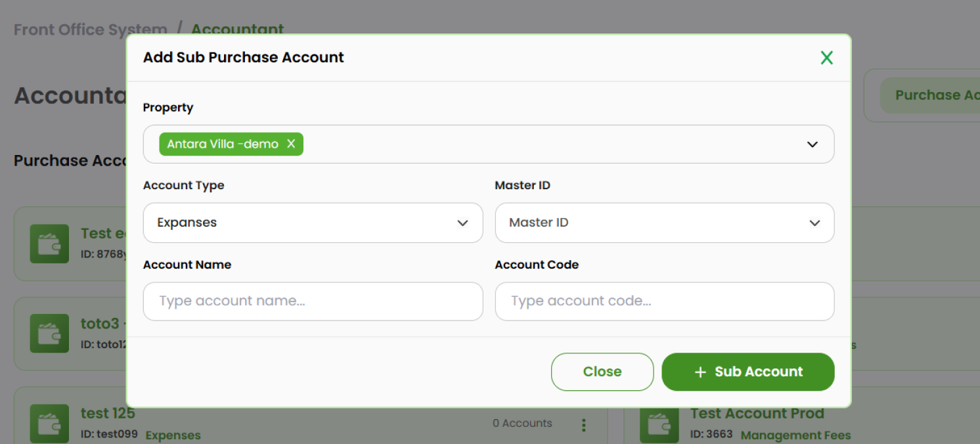Click the wallet icon next to toto3
980x444 pixels.
49,333
